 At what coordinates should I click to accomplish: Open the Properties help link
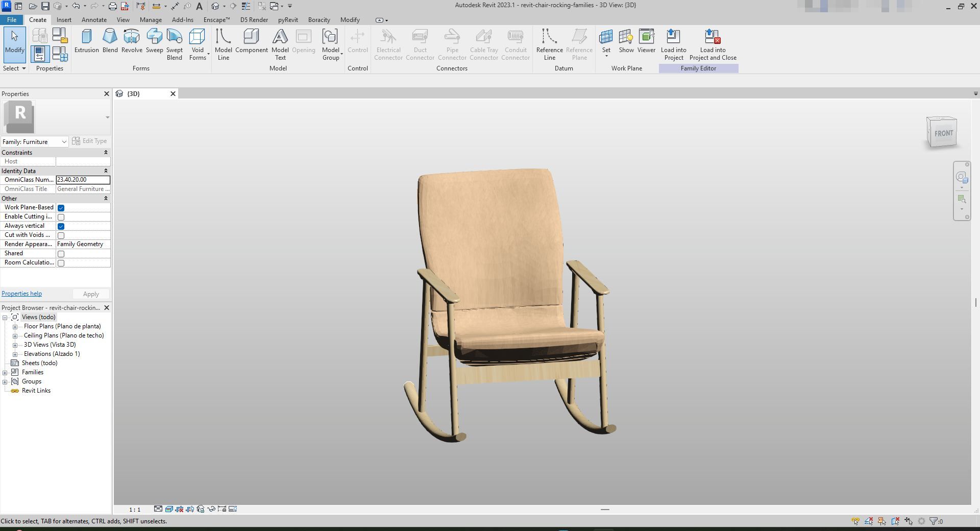(21, 294)
